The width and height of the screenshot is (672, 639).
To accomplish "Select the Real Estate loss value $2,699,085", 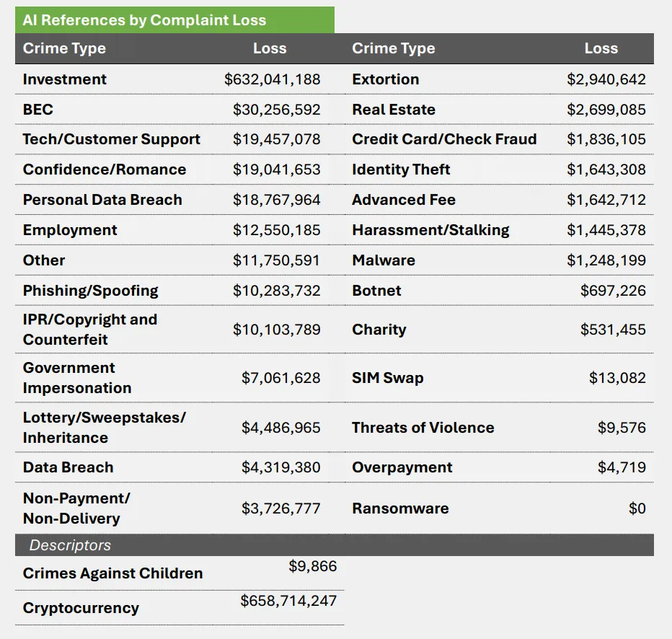I will 606,110.
